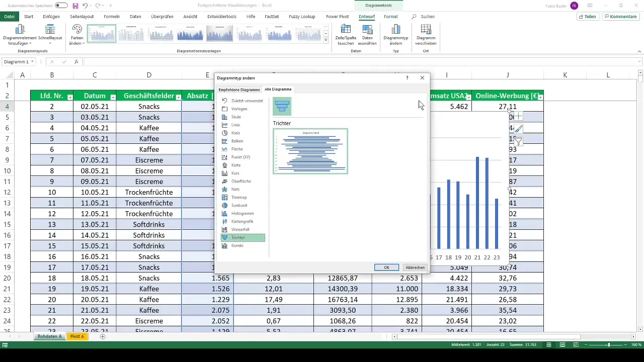Click zoom in plus in status bar
This screenshot has height=362, width=644.
(x=626, y=345)
